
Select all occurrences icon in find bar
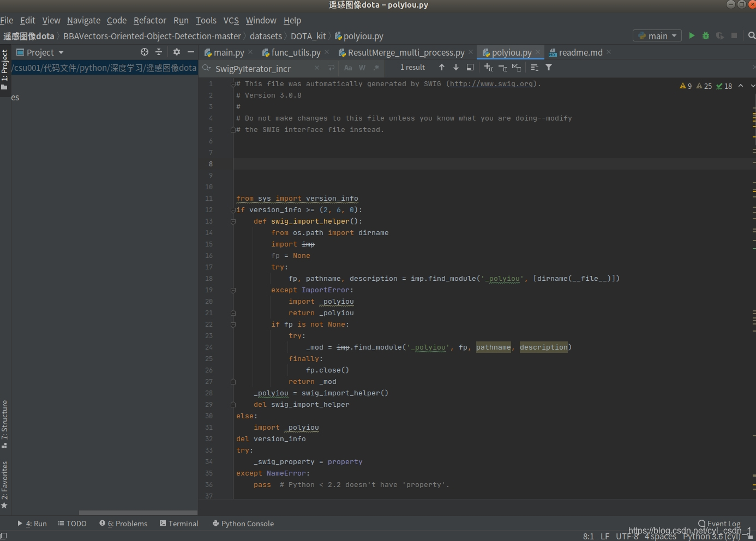point(517,67)
